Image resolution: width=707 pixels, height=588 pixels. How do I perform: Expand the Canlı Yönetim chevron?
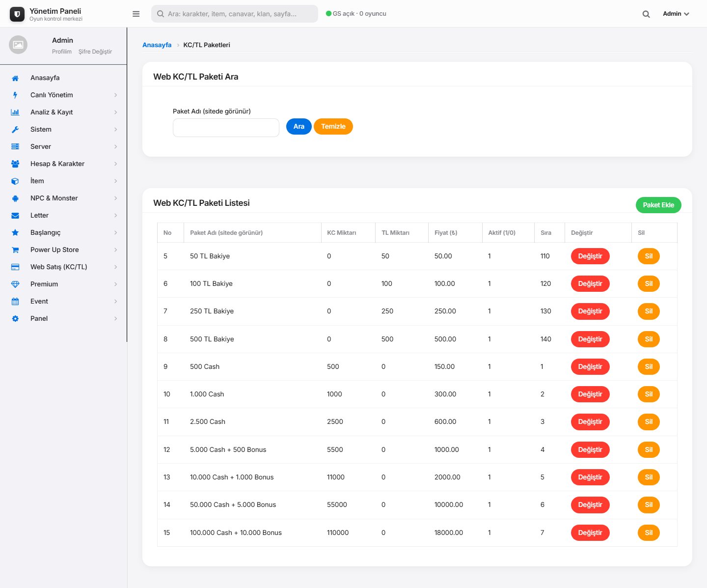point(116,95)
